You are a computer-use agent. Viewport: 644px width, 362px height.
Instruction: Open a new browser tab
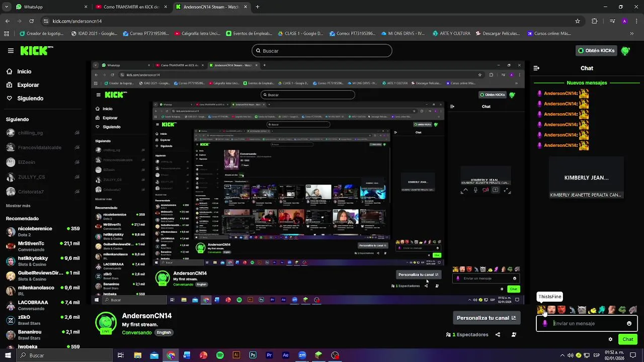pyautogui.click(x=258, y=7)
